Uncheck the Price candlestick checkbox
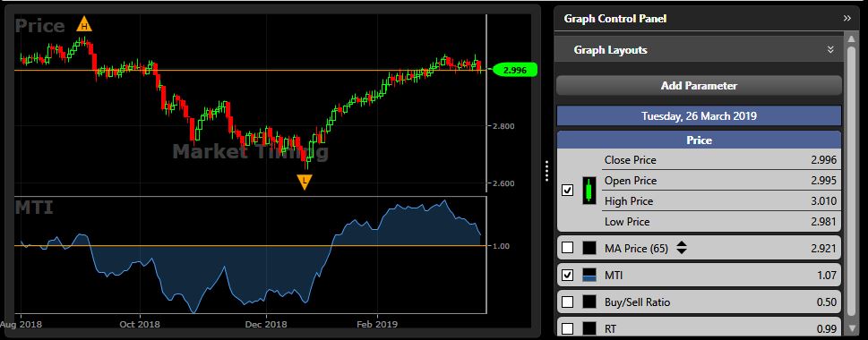This screenshot has width=868, height=340. [567, 191]
